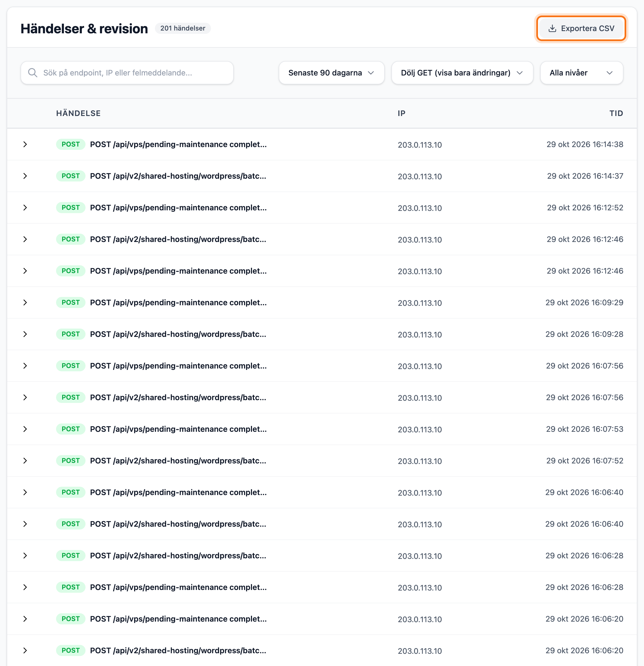Focus the endpoint search field
The height and width of the screenshot is (666, 644).
point(127,73)
